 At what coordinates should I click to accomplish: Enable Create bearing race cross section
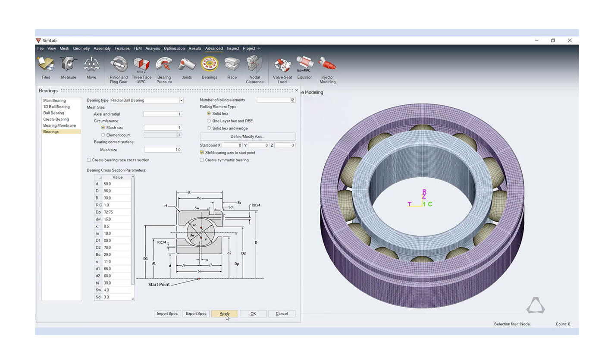(89, 160)
